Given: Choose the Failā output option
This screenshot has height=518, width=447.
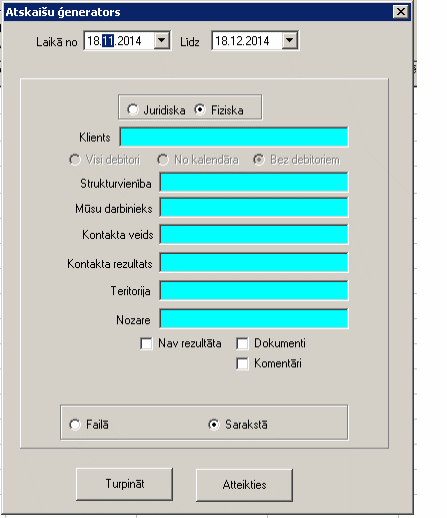Looking at the screenshot, I should pos(75,425).
